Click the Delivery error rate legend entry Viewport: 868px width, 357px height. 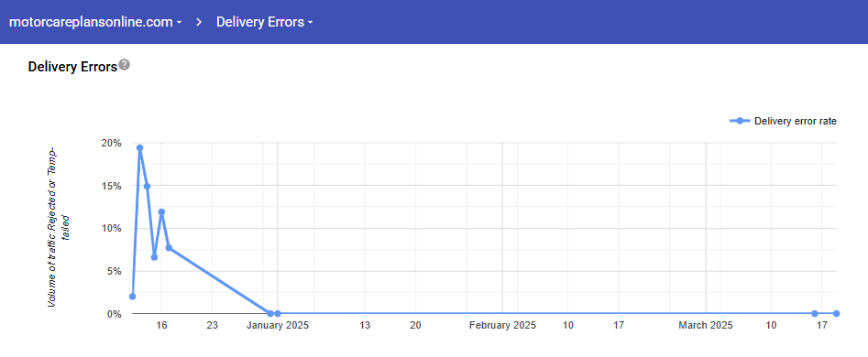coord(784,121)
